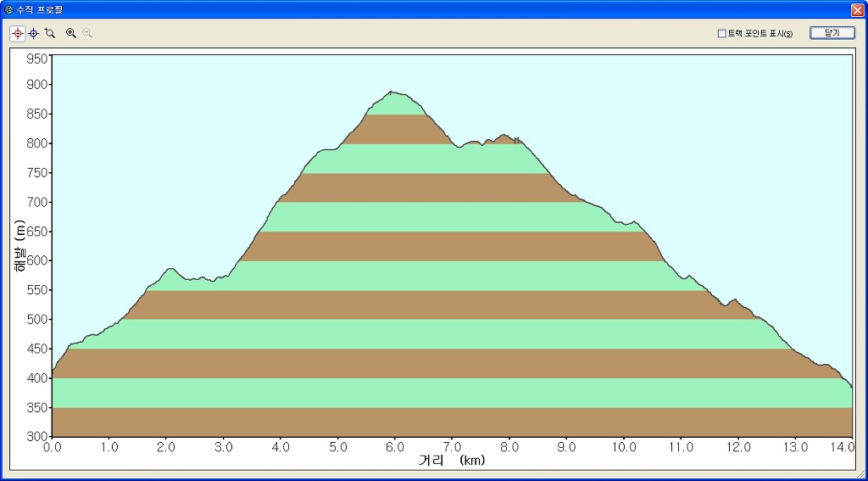The image size is (868, 481).
Task: Choose the zoom-to-area magnifier tool
Action: point(50,33)
